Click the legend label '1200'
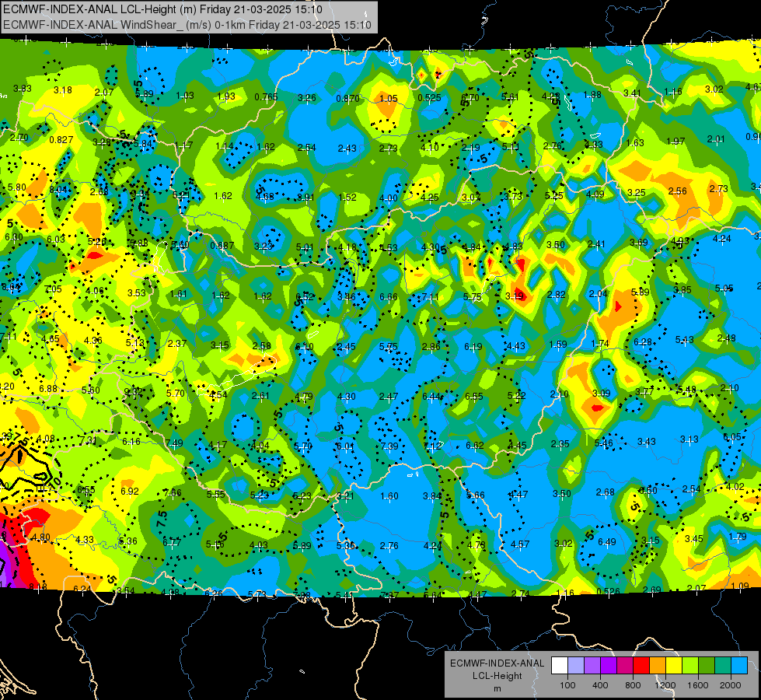 [x=665, y=685]
